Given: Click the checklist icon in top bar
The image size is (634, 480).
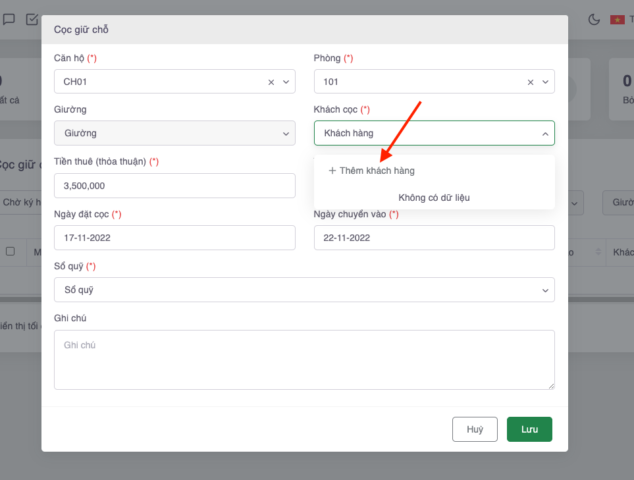Looking at the screenshot, I should coord(32,19).
